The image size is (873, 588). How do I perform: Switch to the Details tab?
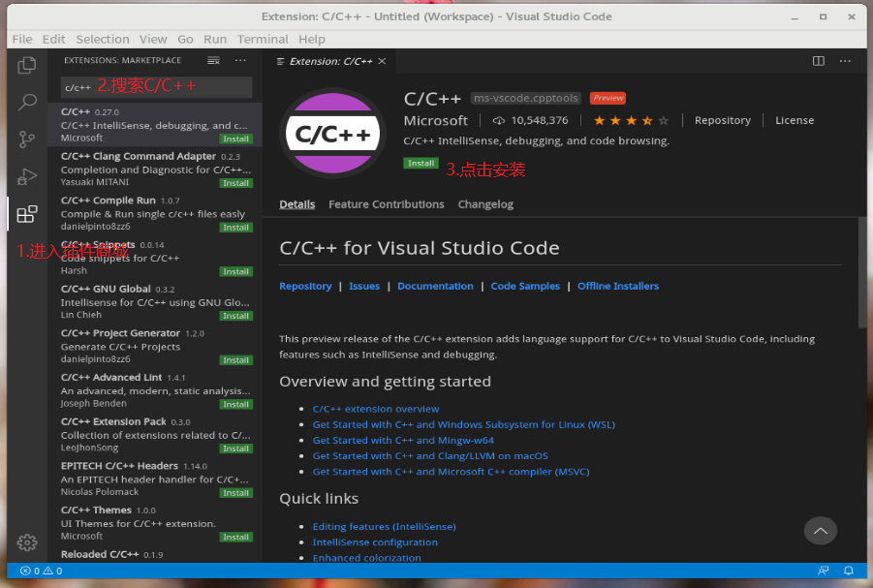pos(297,204)
